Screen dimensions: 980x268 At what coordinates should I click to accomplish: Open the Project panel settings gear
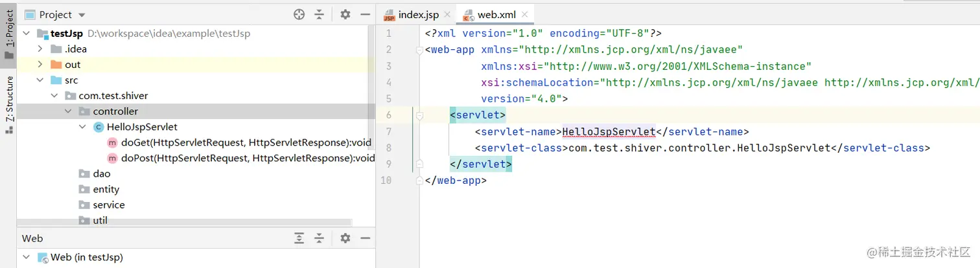pyautogui.click(x=345, y=14)
